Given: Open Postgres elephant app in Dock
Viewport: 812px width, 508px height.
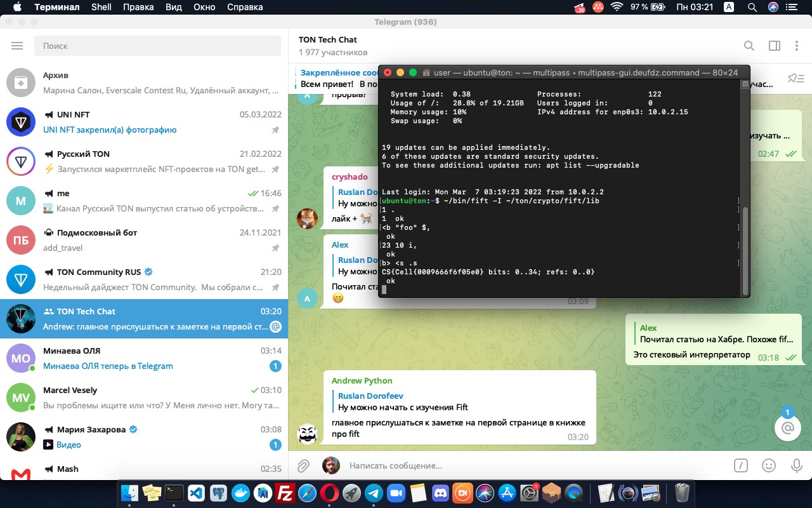Looking at the screenshot, I should (218, 492).
